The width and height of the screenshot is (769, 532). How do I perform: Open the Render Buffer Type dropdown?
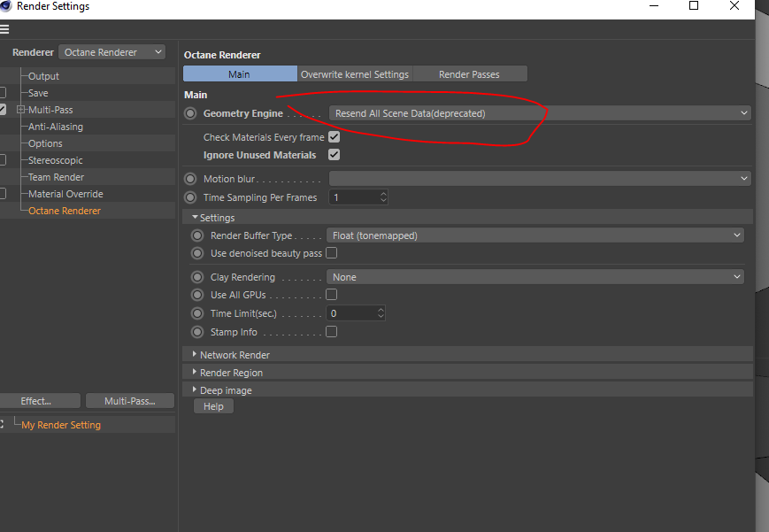tap(535, 235)
